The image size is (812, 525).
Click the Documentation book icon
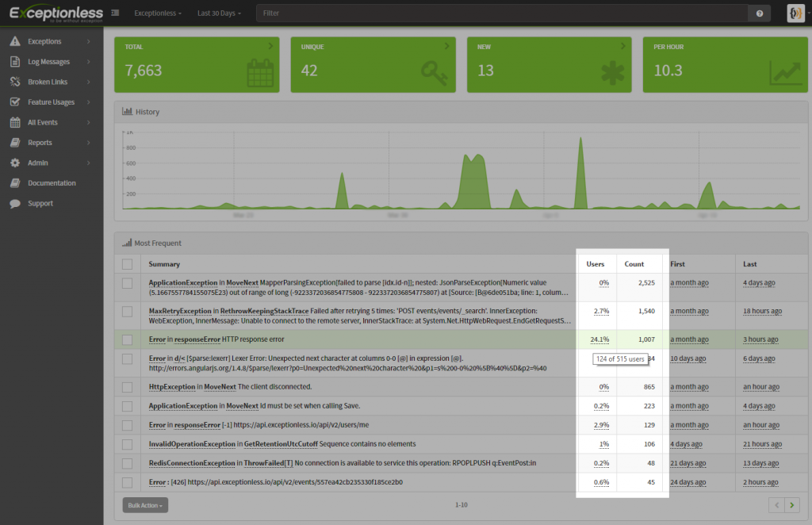click(14, 183)
